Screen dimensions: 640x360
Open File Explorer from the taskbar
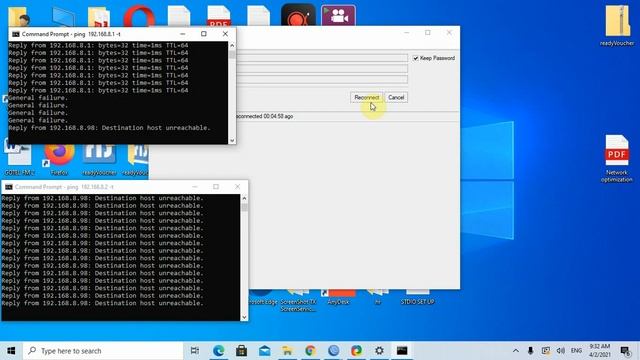tap(287, 351)
